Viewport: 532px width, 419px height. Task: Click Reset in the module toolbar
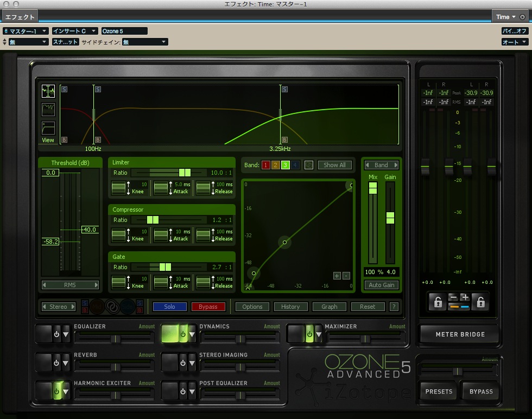(x=368, y=307)
